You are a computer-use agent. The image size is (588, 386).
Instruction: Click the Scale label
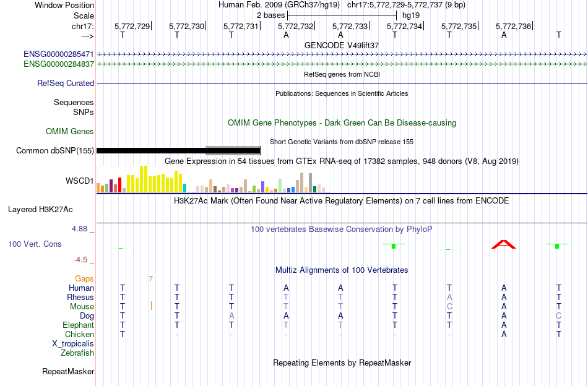[84, 15]
